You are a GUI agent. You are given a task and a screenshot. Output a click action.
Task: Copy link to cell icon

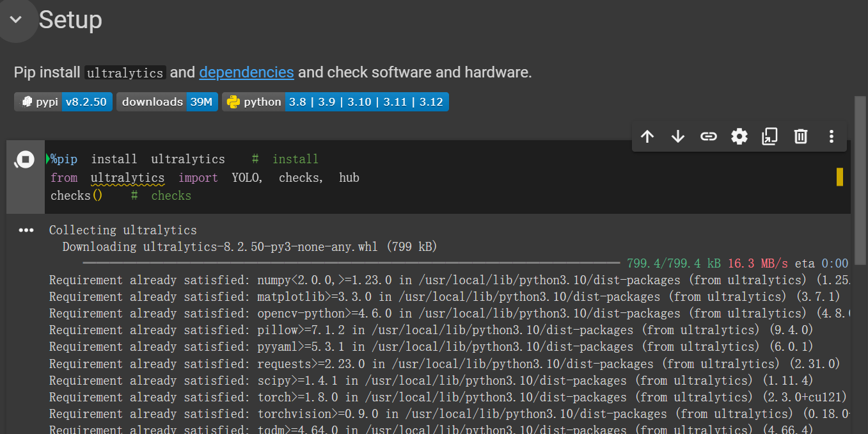708,136
